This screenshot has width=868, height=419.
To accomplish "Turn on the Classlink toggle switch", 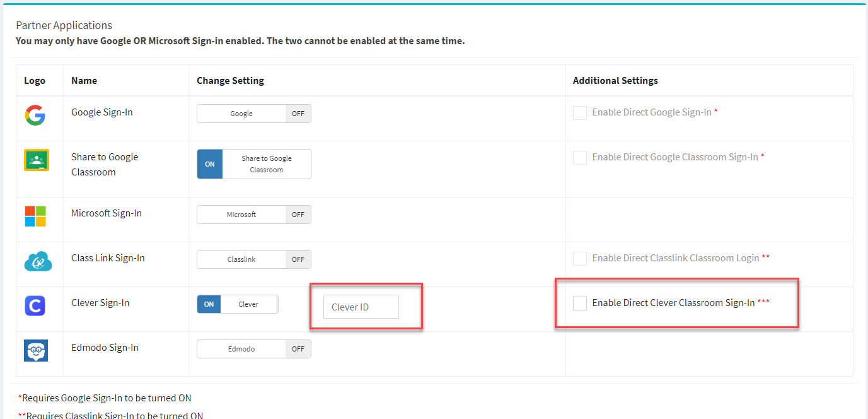I will [x=254, y=259].
